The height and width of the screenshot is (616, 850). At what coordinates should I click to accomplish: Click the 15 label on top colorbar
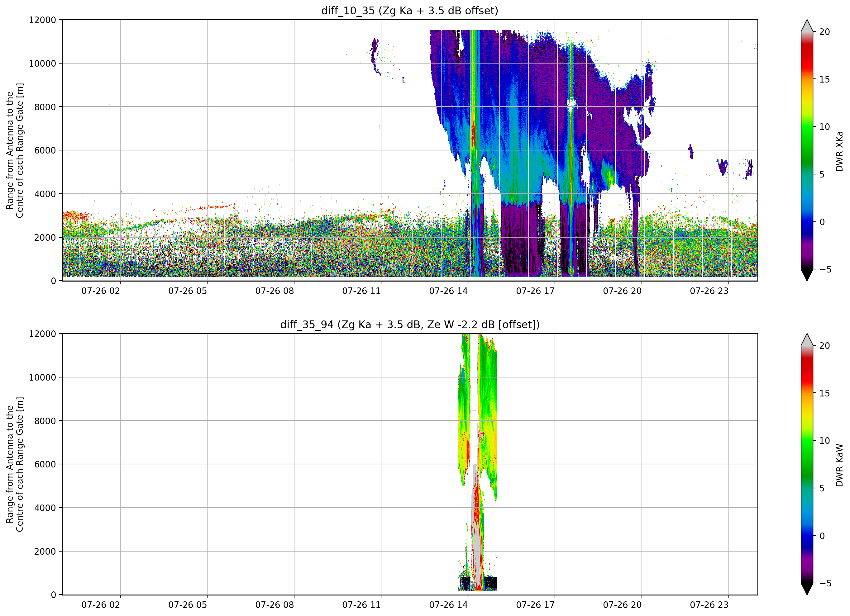[x=824, y=79]
